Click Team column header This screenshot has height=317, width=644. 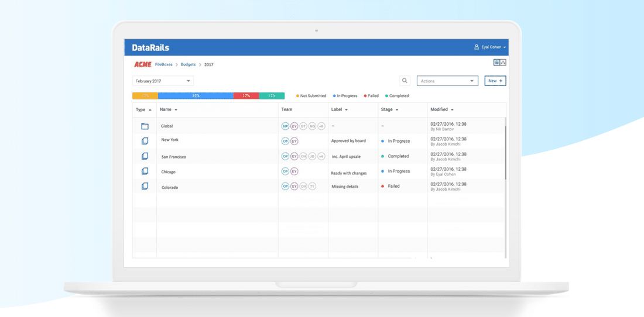click(287, 110)
